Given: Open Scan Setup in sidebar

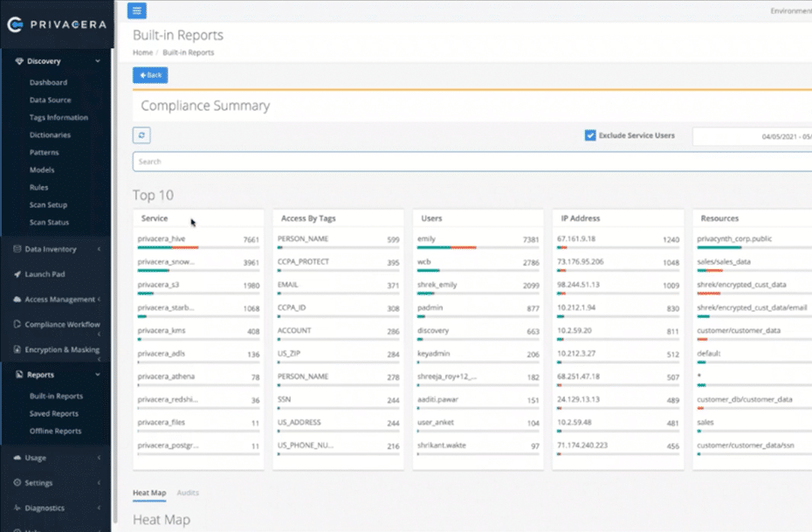Looking at the screenshot, I should coord(48,204).
